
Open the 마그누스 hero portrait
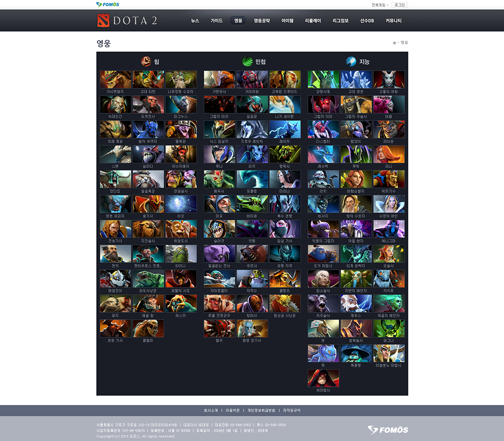181,104
